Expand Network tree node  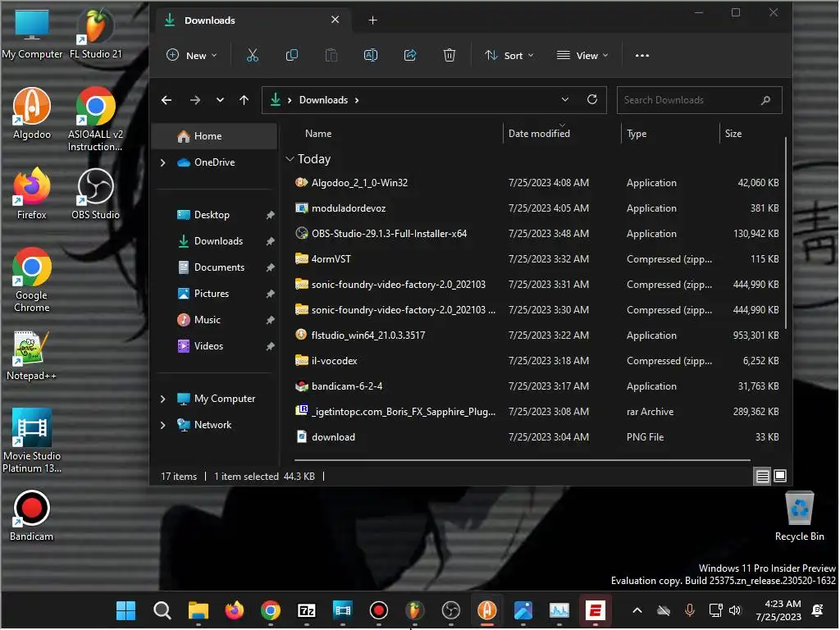pyautogui.click(x=163, y=425)
